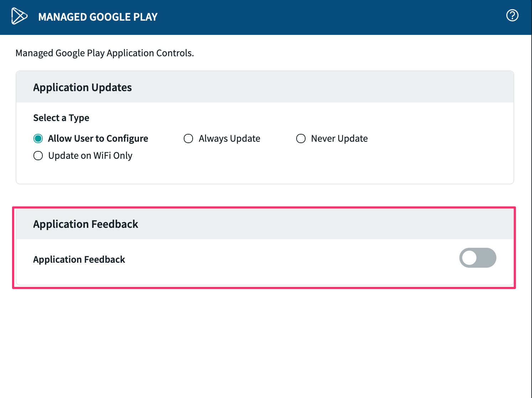
Task: Click the Update on WiFi Only label text
Action: click(x=90, y=156)
